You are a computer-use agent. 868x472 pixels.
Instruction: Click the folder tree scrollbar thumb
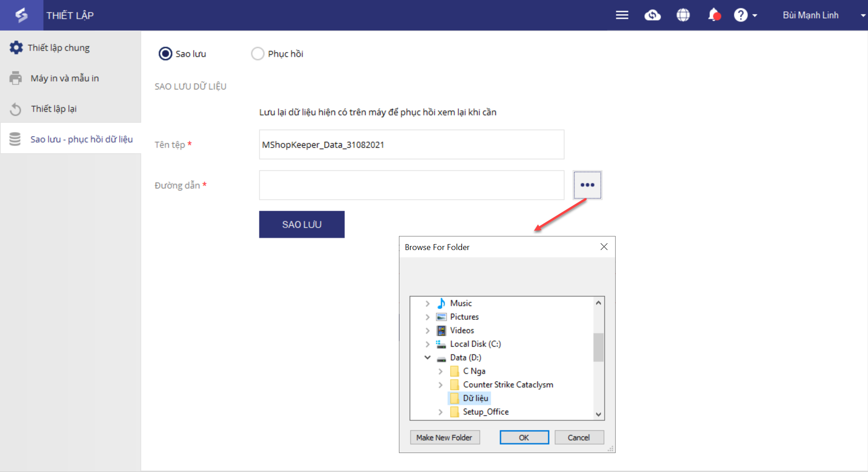pos(598,347)
